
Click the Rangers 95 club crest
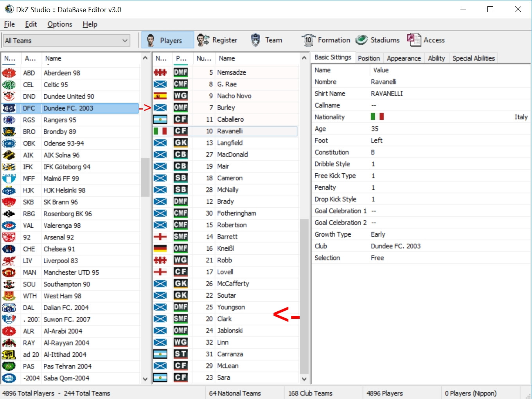click(x=9, y=120)
